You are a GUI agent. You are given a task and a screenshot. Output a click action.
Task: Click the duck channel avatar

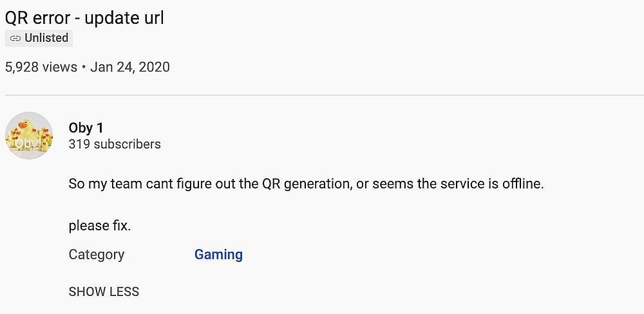pyautogui.click(x=29, y=136)
